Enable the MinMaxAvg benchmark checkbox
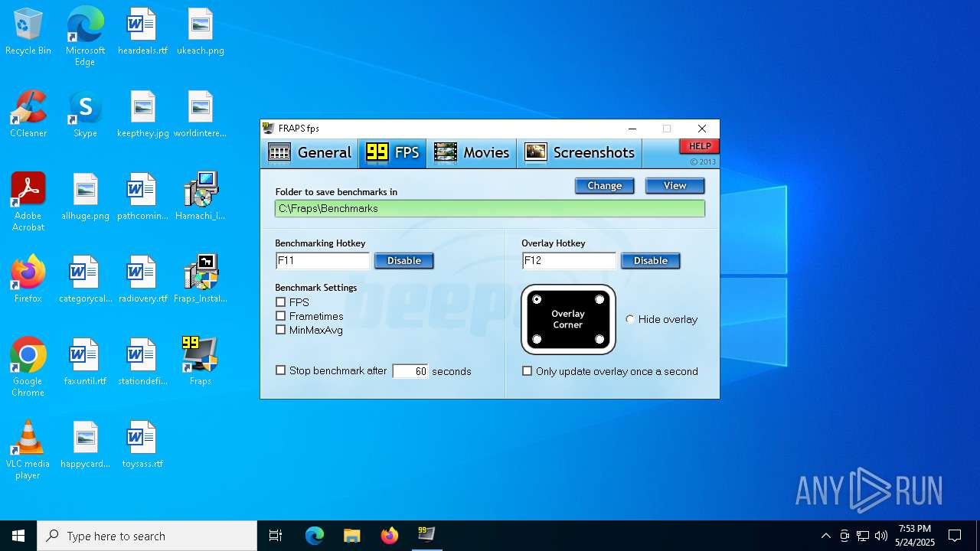The width and height of the screenshot is (980, 551). [280, 330]
